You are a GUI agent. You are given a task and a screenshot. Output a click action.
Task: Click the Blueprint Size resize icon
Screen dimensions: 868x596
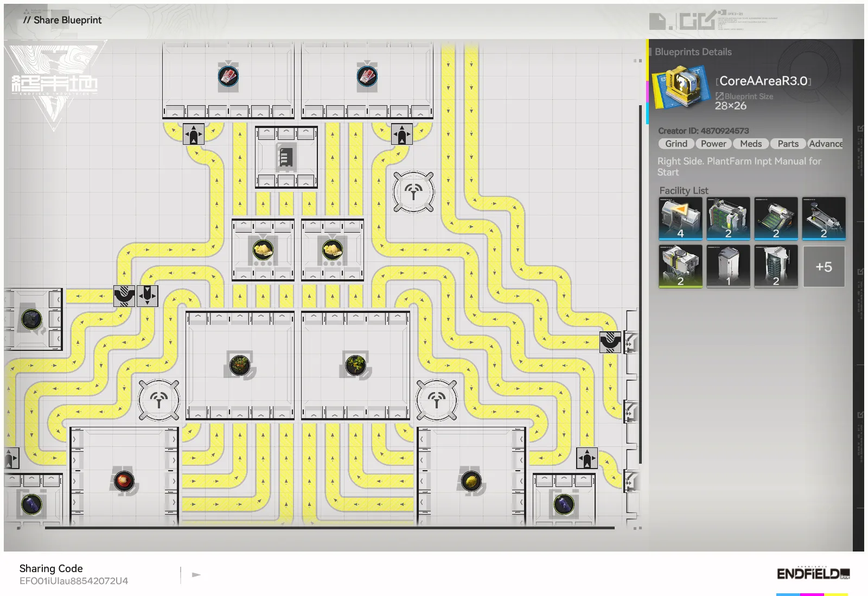(719, 96)
